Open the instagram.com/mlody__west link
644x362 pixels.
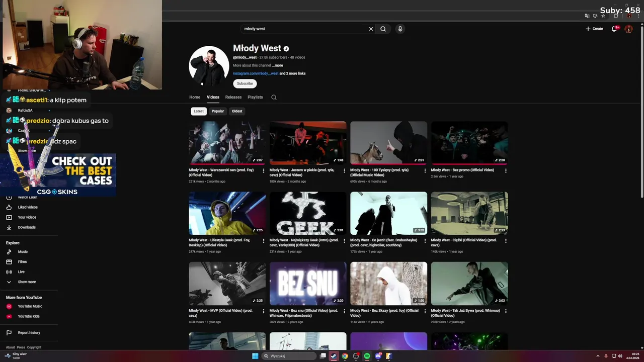[256, 73]
